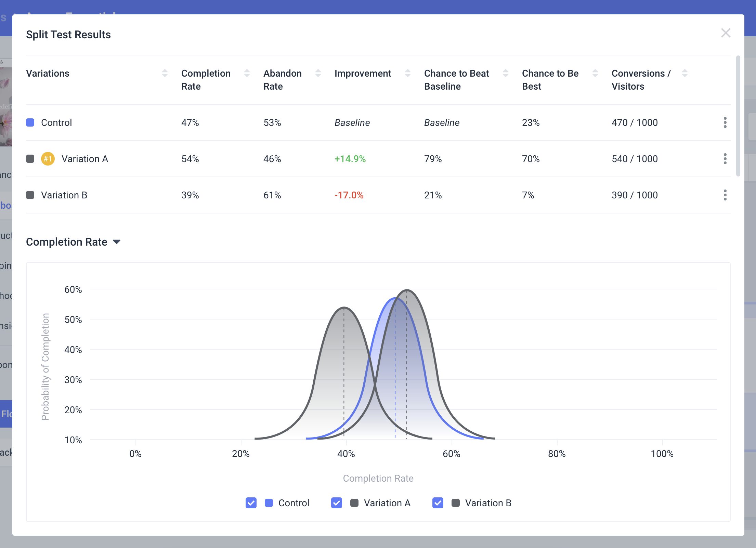Click Variation A's 46% abandon rate

[x=272, y=159]
